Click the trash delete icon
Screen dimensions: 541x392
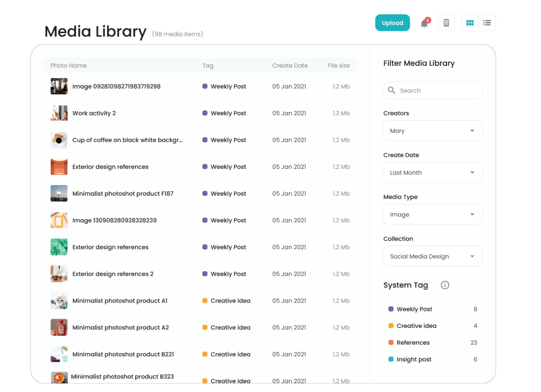[446, 23]
